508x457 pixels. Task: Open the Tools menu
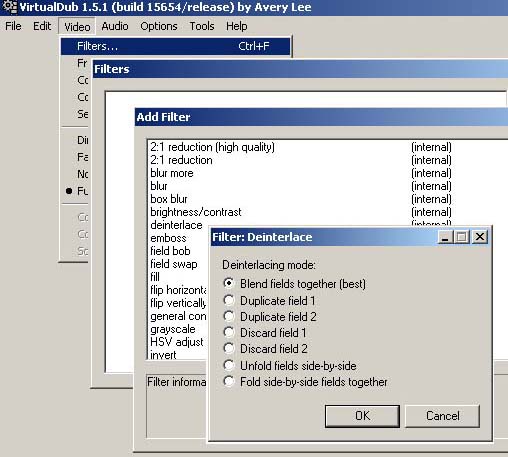tap(202, 26)
